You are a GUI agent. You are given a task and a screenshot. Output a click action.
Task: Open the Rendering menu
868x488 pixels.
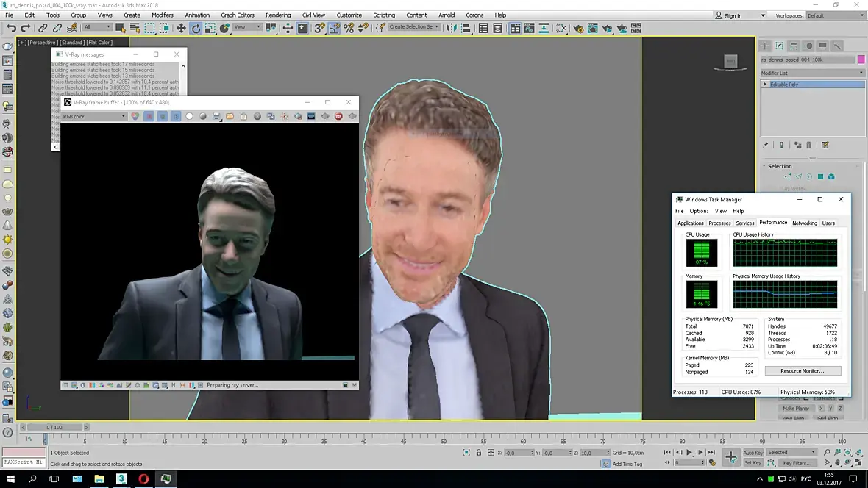click(278, 15)
